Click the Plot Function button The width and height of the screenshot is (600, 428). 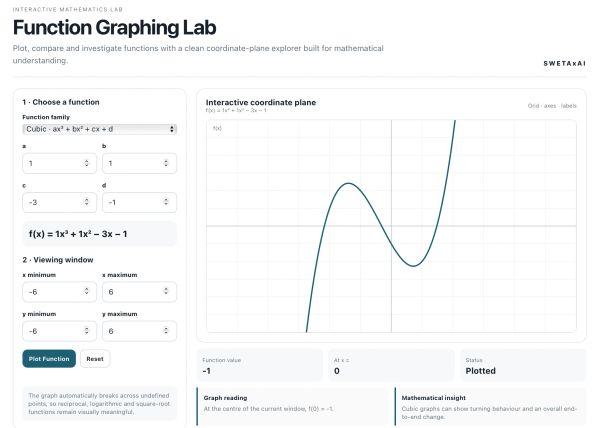click(49, 359)
